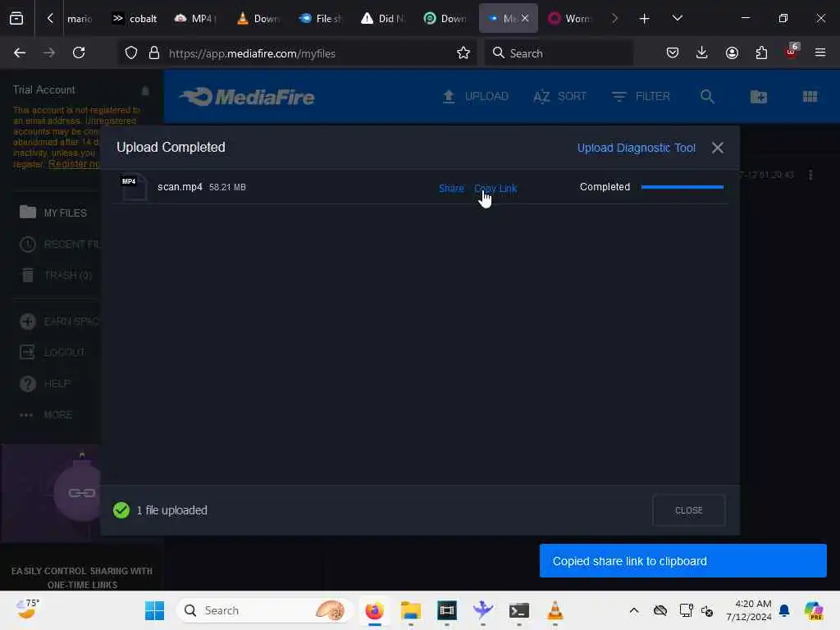Open the Firefox hamburger menu
This screenshot has height=630, width=840.
820,53
